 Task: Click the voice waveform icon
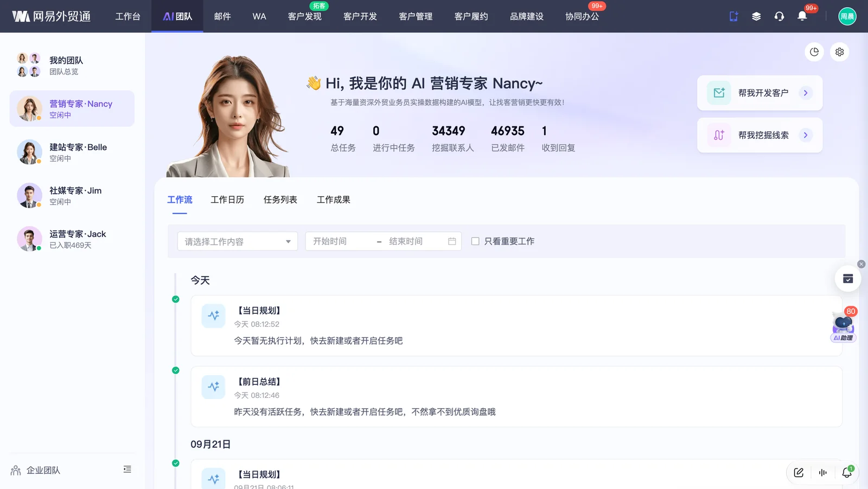coord(823,473)
